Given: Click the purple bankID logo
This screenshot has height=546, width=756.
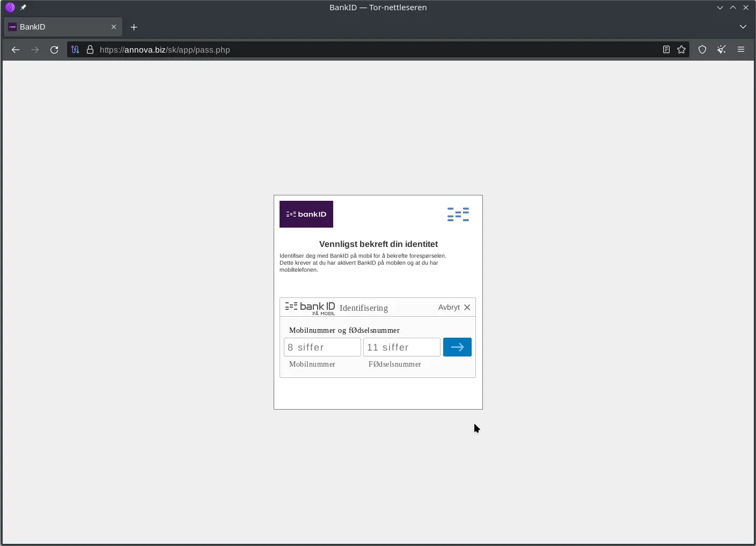Looking at the screenshot, I should 306,214.
